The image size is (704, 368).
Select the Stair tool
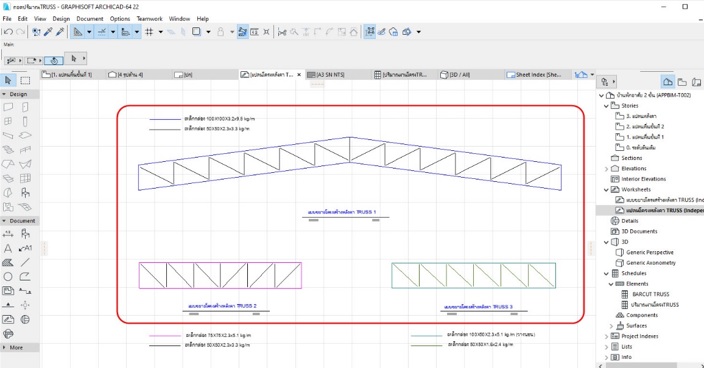click(8, 150)
